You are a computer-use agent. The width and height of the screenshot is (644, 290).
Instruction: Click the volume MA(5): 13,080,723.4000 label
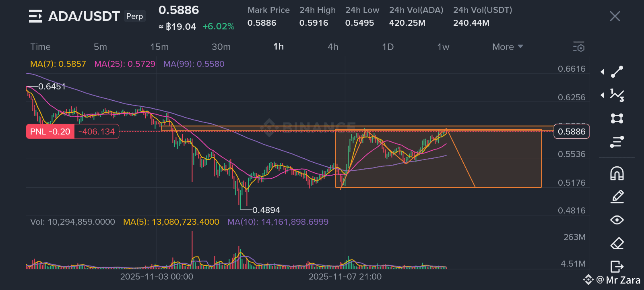pos(171,222)
